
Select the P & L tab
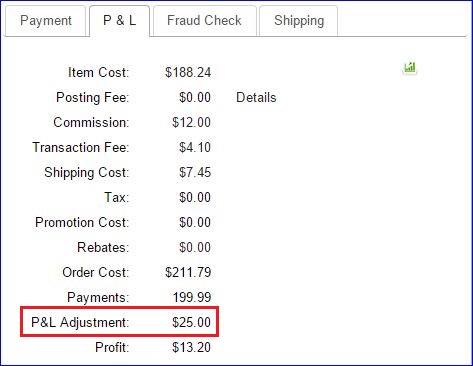pyautogui.click(x=120, y=21)
